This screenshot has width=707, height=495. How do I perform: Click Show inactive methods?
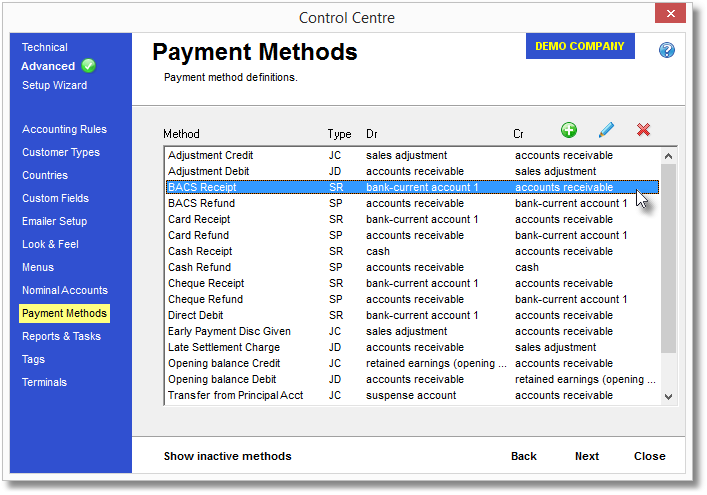[227, 456]
